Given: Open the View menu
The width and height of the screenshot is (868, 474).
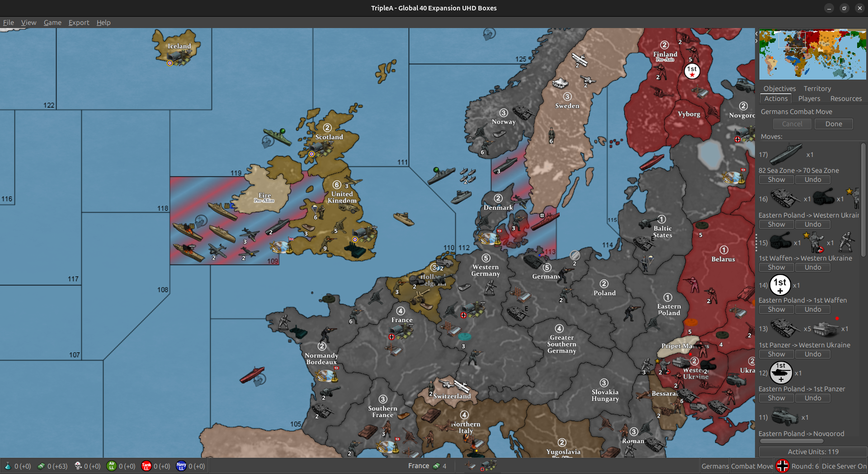Looking at the screenshot, I should (x=28, y=23).
